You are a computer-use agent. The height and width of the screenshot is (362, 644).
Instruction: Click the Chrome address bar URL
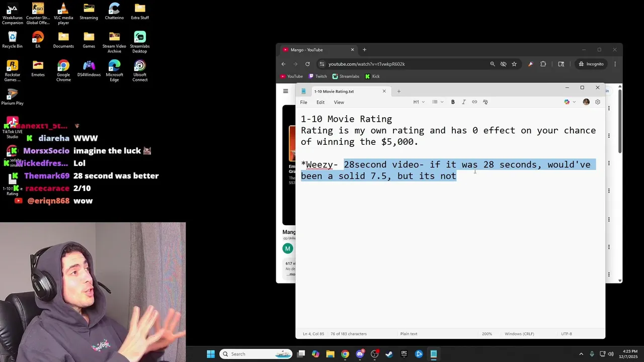pos(367,64)
